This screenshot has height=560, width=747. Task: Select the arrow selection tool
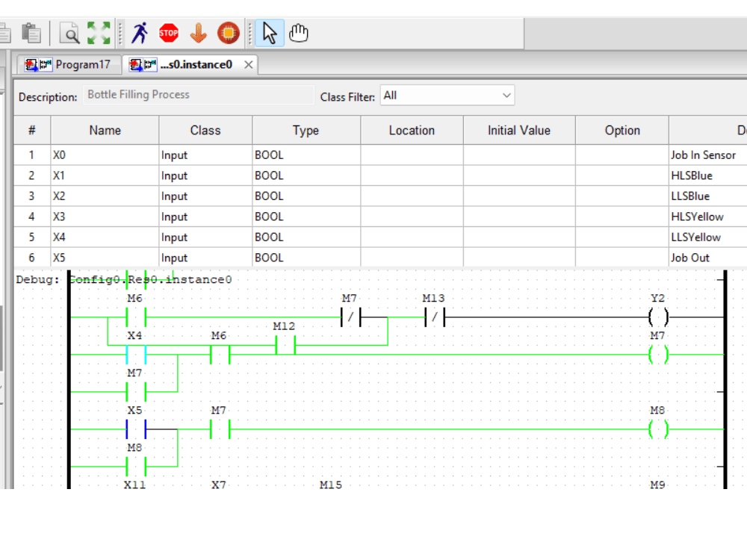(x=269, y=32)
